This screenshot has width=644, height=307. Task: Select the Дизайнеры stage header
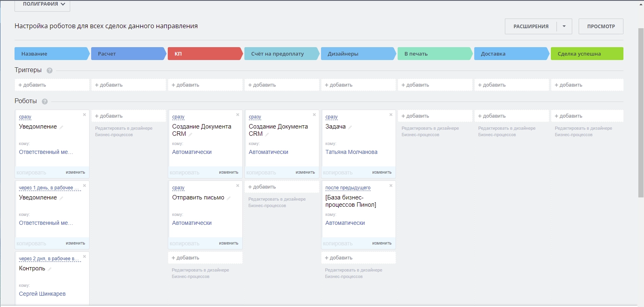pos(357,54)
